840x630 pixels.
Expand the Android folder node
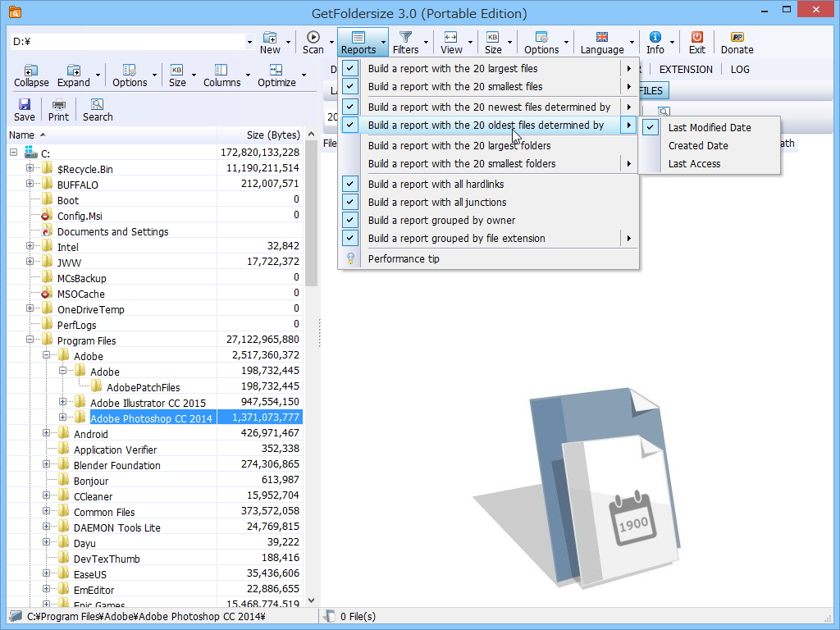coord(47,433)
